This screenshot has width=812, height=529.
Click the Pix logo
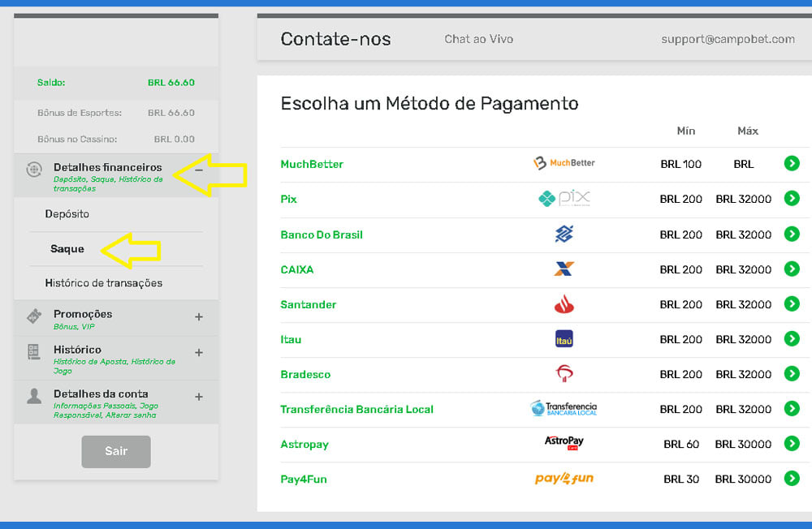point(564,198)
